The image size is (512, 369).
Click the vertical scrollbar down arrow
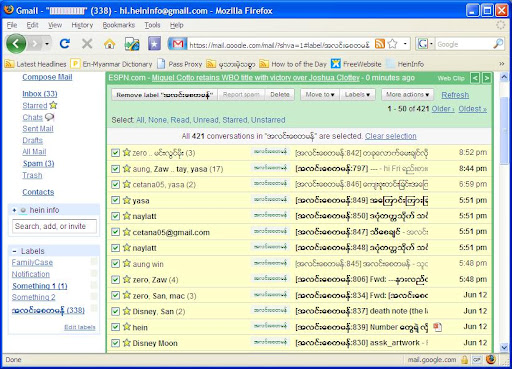[x=504, y=348]
